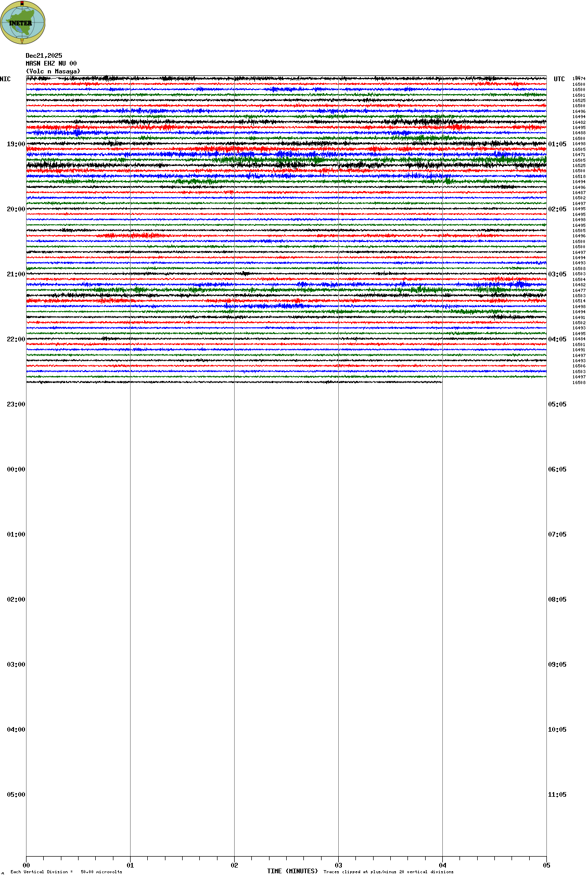The image size is (588, 879).
Task: Select the 04:05 UTC time marker
Action: tap(557, 339)
